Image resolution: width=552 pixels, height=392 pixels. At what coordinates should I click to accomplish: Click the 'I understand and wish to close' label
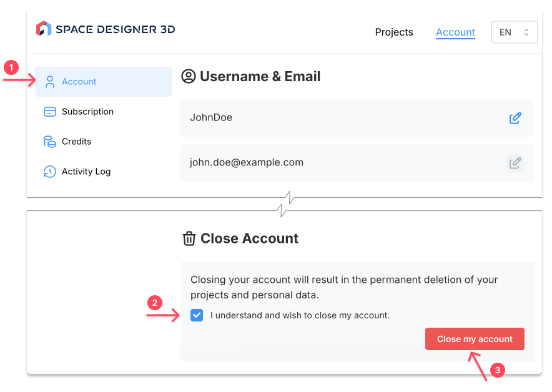pos(300,315)
